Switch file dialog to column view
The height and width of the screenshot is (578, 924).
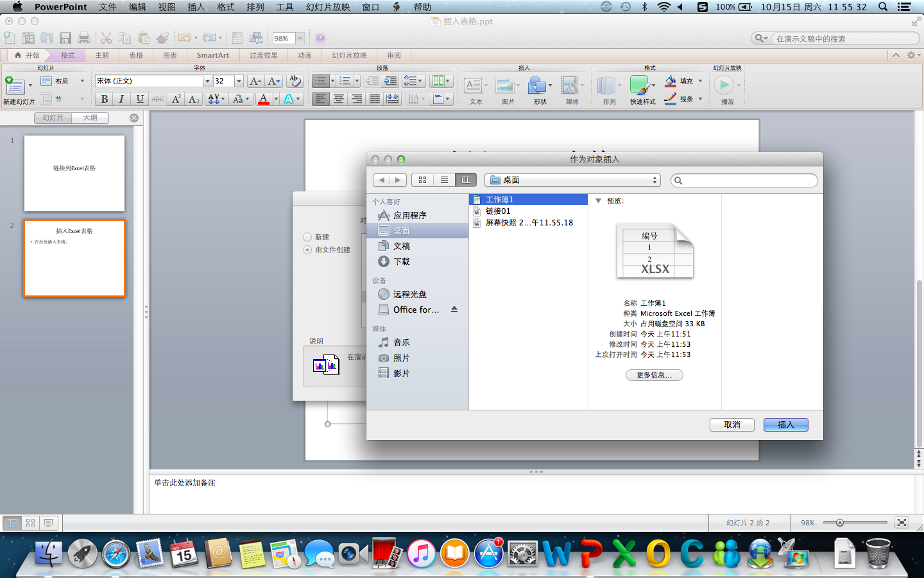coord(466,180)
